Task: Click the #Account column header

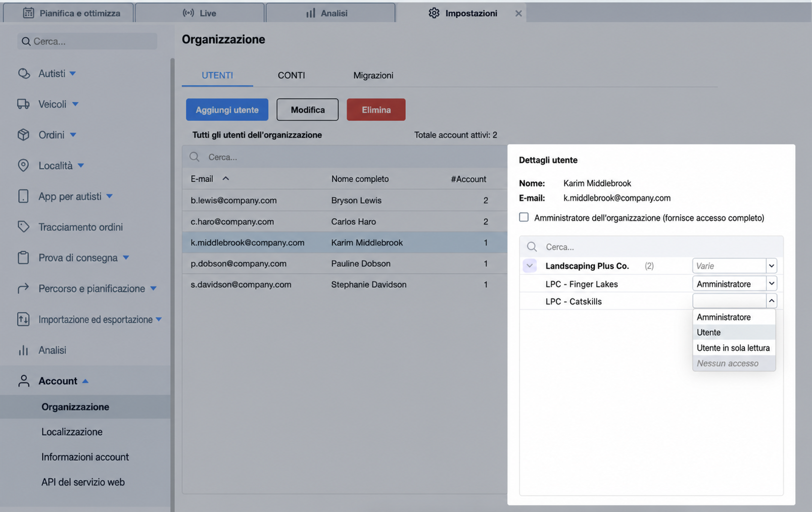Action: pyautogui.click(x=468, y=179)
